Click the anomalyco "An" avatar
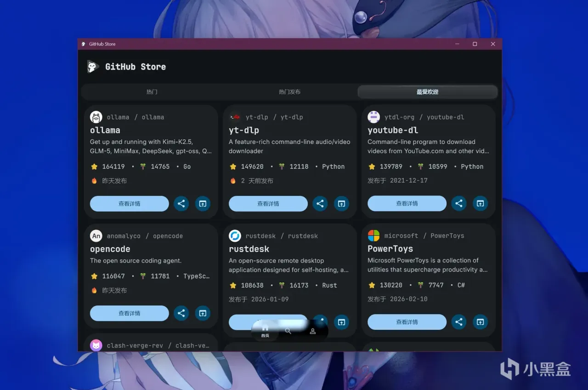This screenshot has width=588, height=390. [x=96, y=236]
